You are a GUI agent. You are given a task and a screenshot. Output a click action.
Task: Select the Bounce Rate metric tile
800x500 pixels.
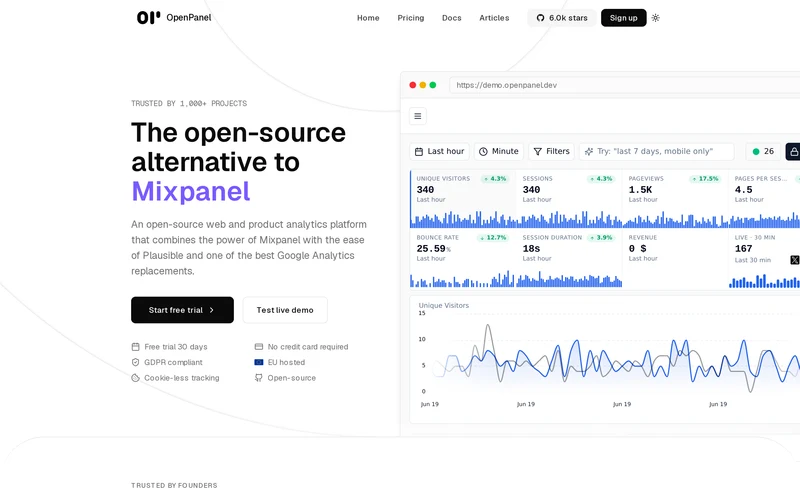pos(463,259)
